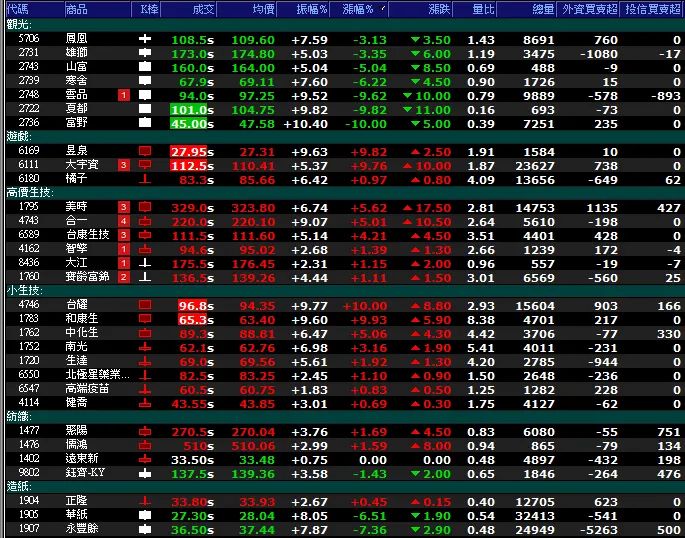
Task: Select stock name 鈺齊-KY
Action: [85, 472]
